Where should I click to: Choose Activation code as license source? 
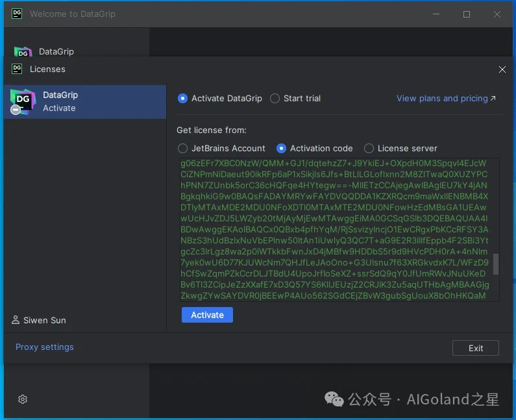[x=281, y=148]
